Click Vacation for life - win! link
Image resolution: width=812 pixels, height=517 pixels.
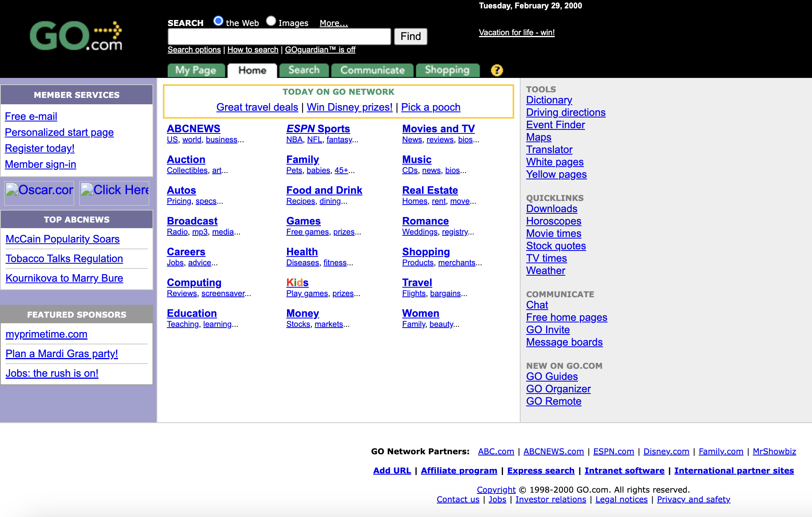[x=517, y=32]
